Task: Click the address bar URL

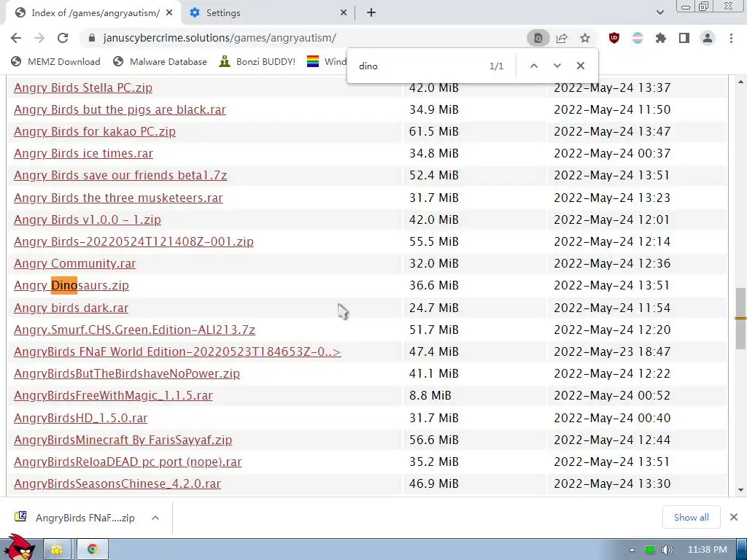Action: pos(220,38)
